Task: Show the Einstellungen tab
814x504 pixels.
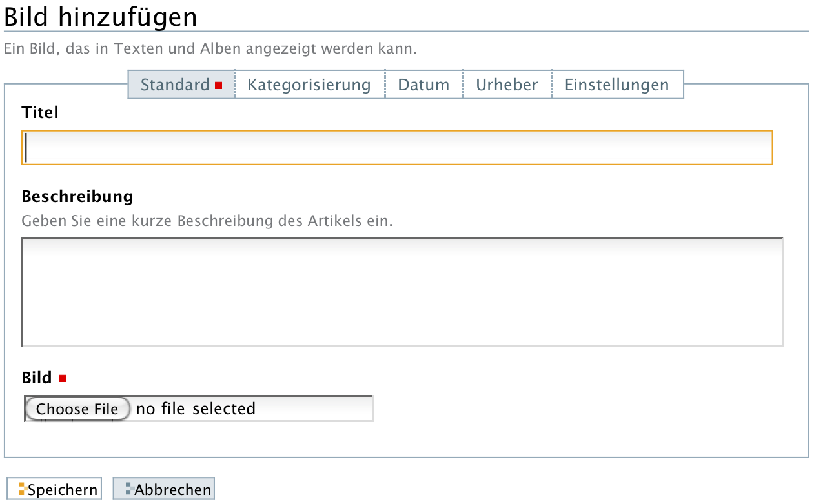Action: click(617, 85)
